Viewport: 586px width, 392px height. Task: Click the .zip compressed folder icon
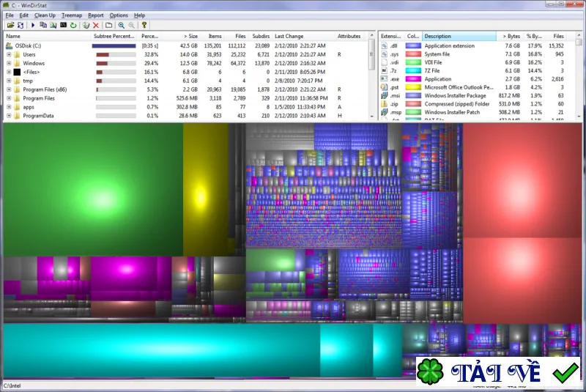click(x=384, y=104)
